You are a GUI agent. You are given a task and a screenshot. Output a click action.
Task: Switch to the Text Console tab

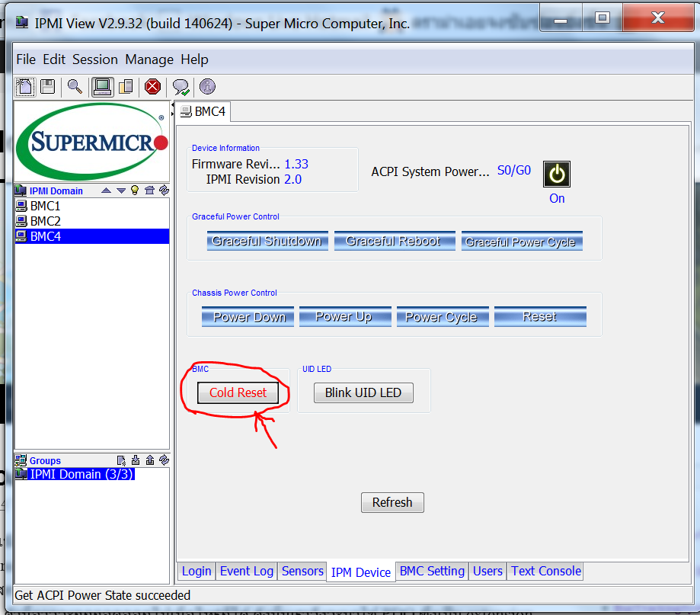tap(546, 572)
